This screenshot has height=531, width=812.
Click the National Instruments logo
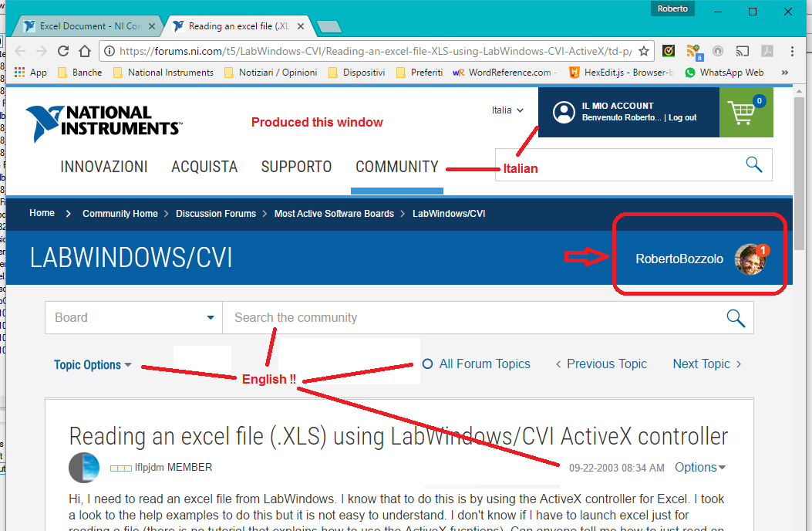[x=103, y=123]
